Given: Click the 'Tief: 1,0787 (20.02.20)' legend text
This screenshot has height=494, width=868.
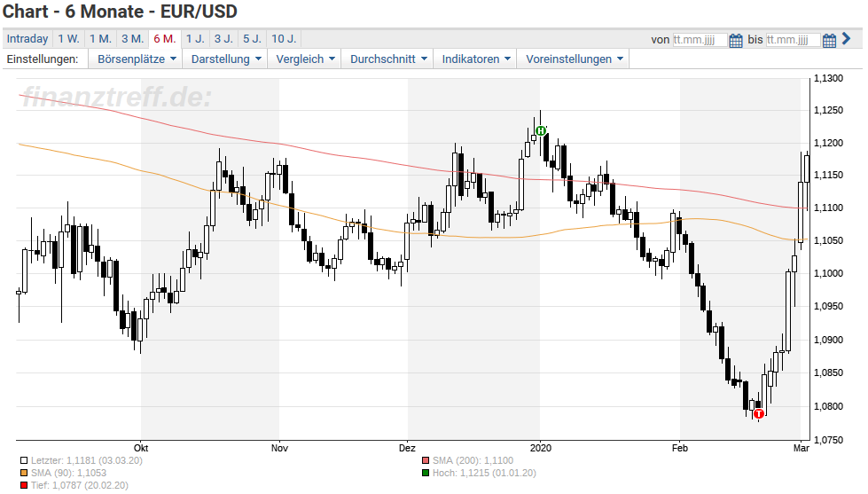Looking at the screenshot, I should tap(80, 485).
